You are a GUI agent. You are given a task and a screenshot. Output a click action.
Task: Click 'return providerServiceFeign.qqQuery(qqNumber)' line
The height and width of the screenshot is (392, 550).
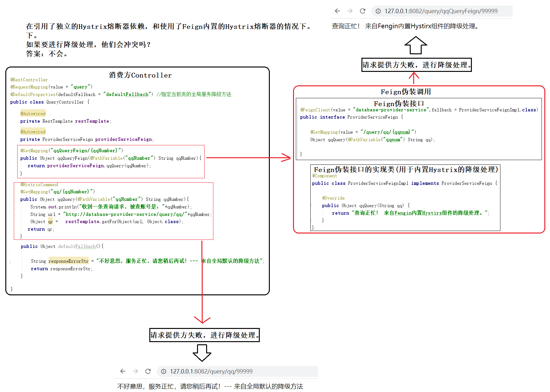[x=89, y=166]
